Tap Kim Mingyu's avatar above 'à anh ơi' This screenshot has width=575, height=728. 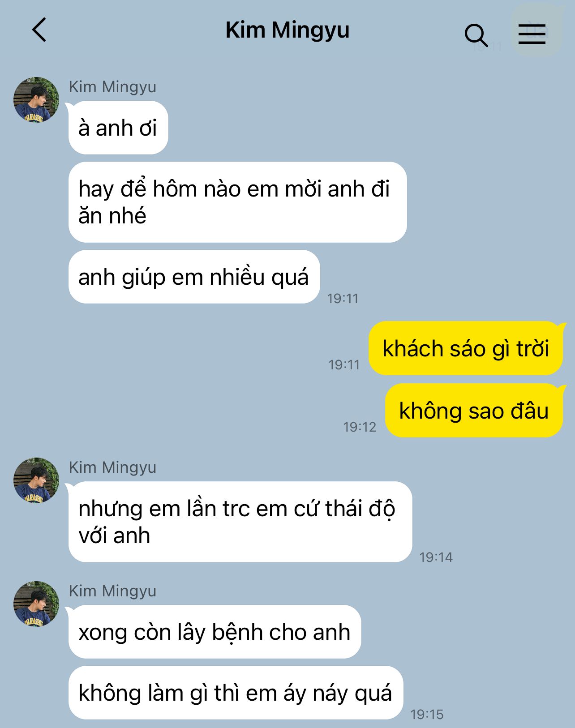(x=36, y=100)
